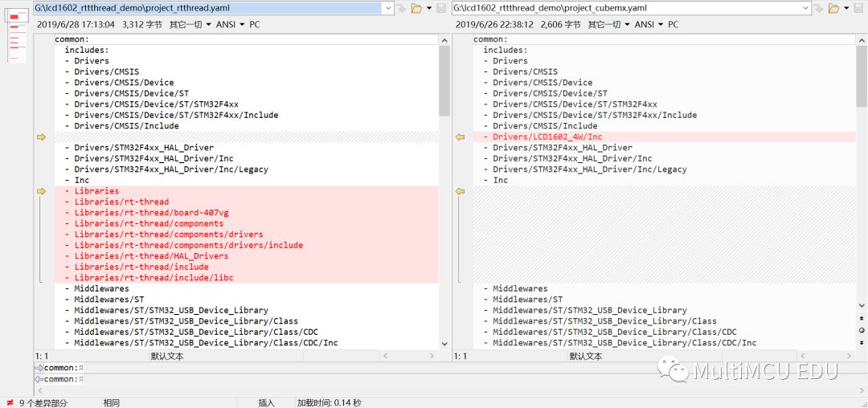This screenshot has height=408, width=868.
Task: Copy Libraries block right using rtthread gutter arrow
Action: coord(41,191)
